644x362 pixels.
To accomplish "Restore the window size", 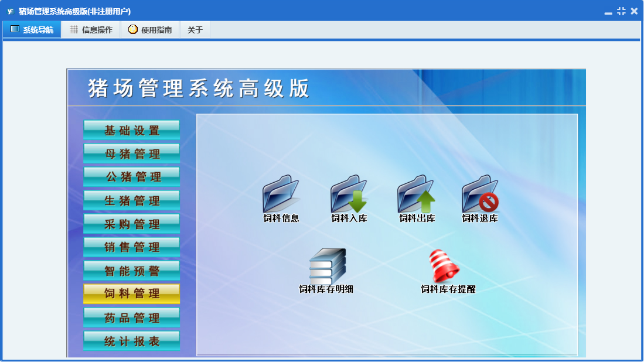I will [x=621, y=11].
